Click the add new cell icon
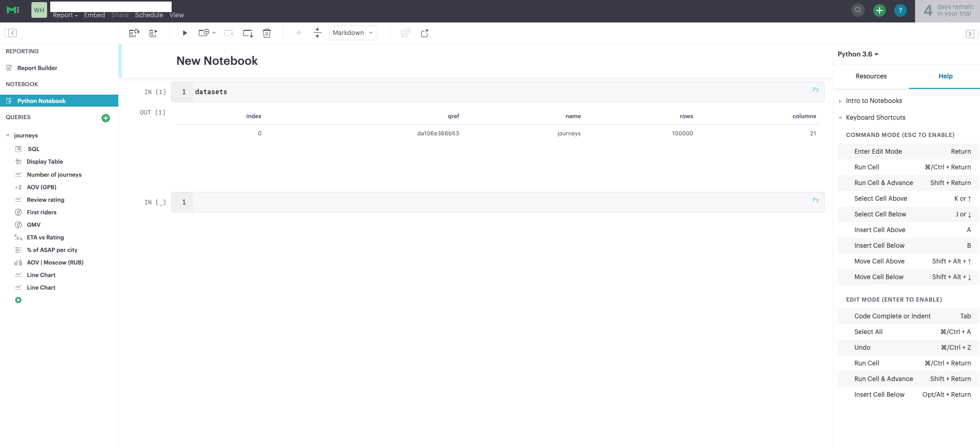The image size is (980, 448). 204,32
